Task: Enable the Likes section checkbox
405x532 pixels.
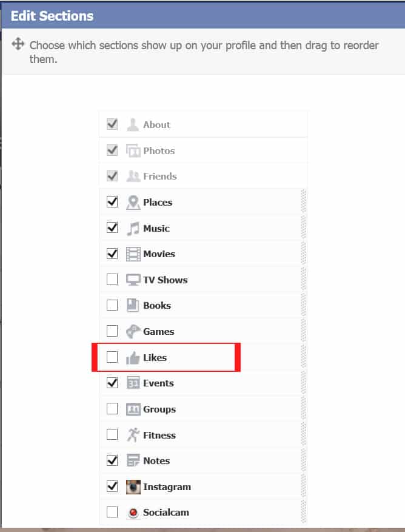Action: click(x=112, y=357)
